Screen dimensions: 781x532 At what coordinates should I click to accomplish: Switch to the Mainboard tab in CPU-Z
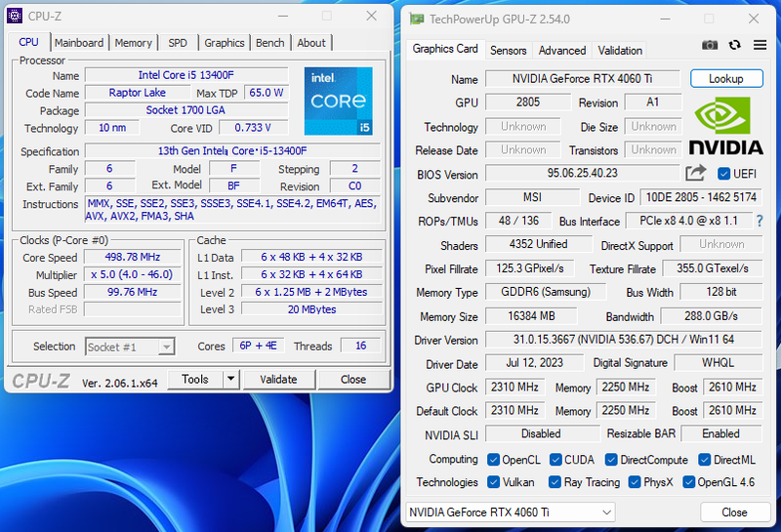[x=79, y=43]
